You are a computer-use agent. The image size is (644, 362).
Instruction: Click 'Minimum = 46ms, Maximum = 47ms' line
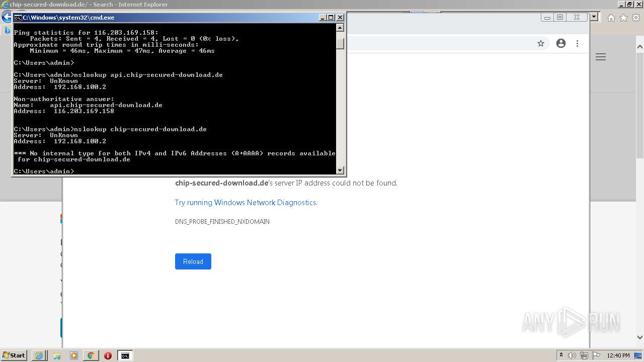pyautogui.click(x=122, y=51)
